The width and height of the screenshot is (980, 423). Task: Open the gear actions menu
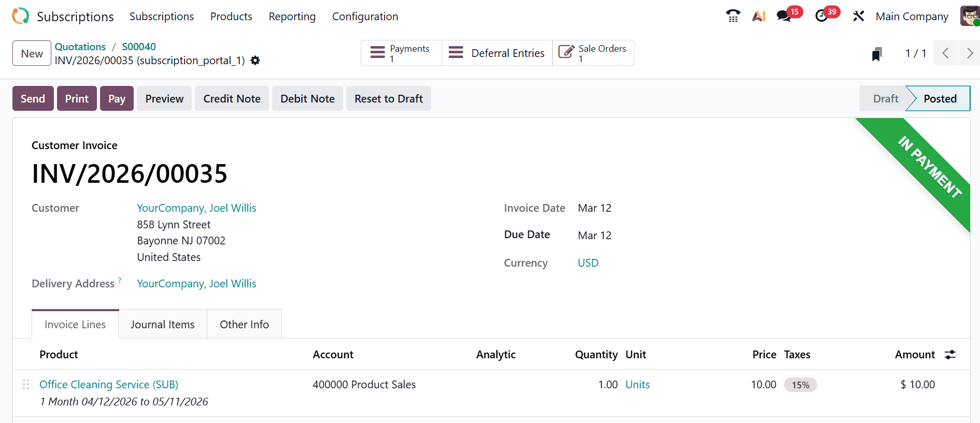[255, 61]
